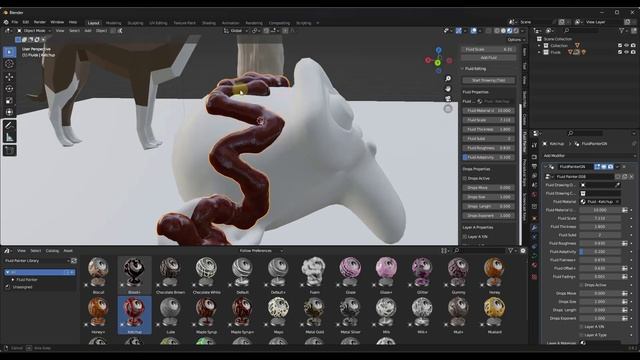Select material preview shading mode

510,31
